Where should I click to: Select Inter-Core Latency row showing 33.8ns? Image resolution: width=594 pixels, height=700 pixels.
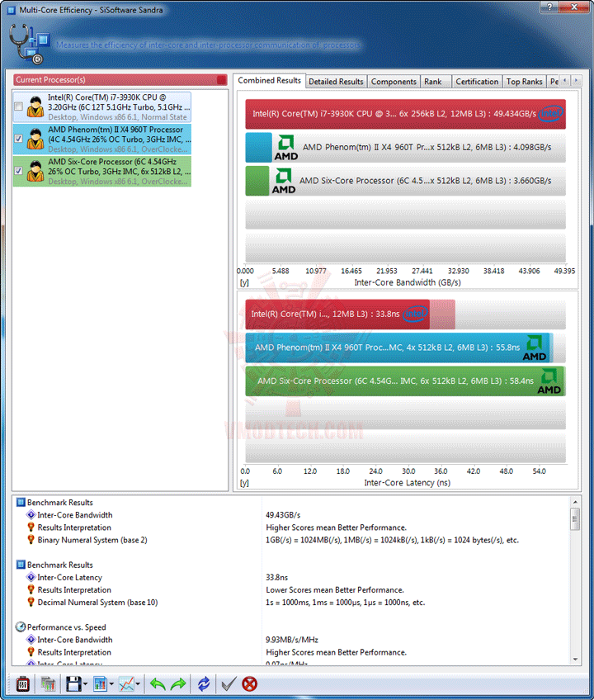tap(292, 578)
